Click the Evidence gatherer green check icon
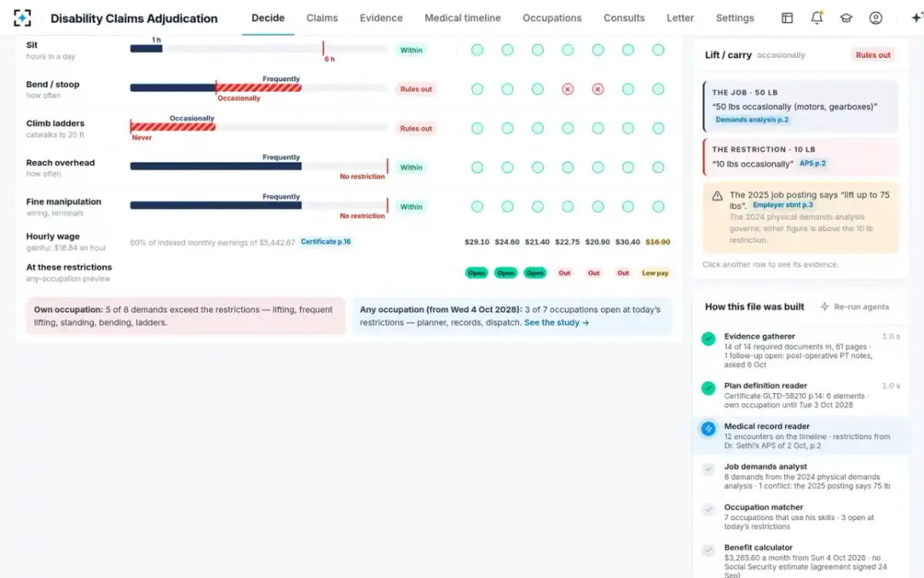Viewport: 924px width, 578px height. pos(708,338)
